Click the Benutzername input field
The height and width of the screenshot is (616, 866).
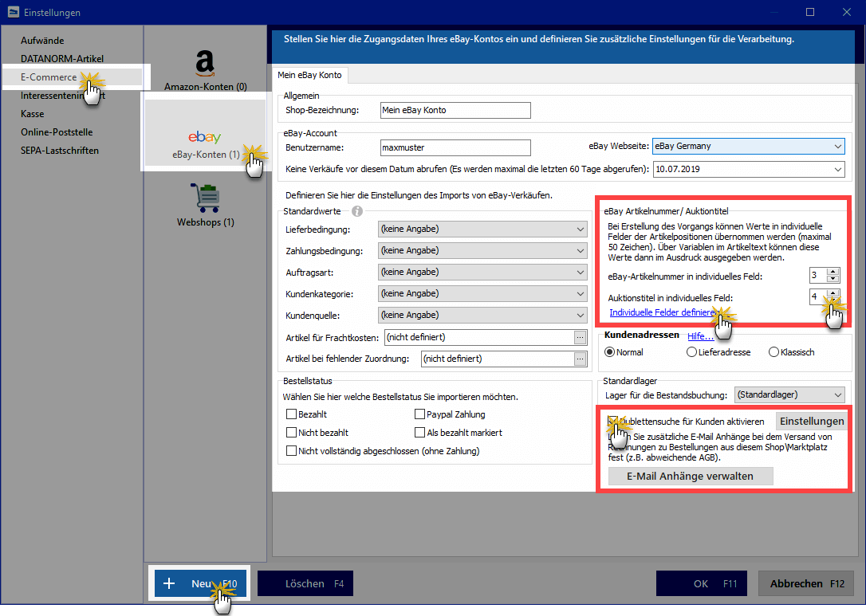455,148
